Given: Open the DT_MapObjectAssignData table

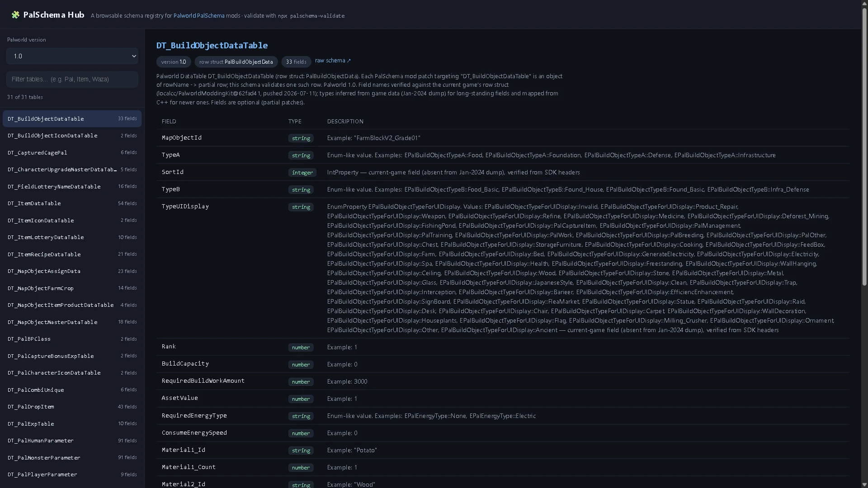Looking at the screenshot, I should (72, 271).
